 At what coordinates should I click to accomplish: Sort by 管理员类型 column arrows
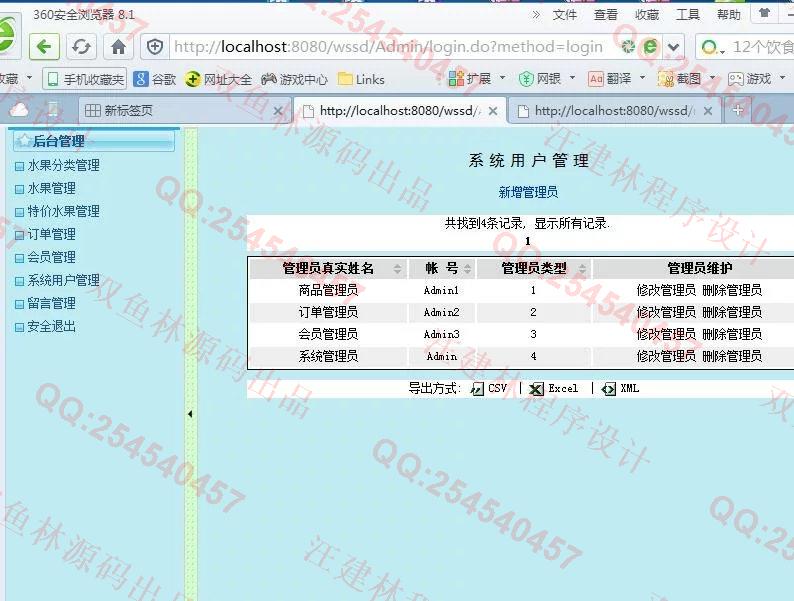[x=582, y=269]
